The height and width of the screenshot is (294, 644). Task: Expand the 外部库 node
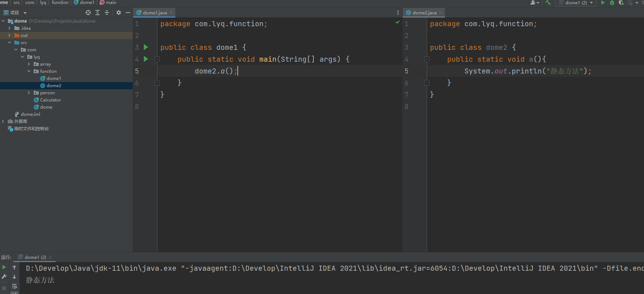pyautogui.click(x=3, y=121)
